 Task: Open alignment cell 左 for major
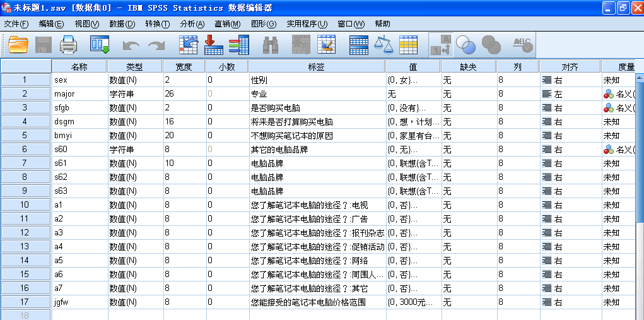pos(570,94)
